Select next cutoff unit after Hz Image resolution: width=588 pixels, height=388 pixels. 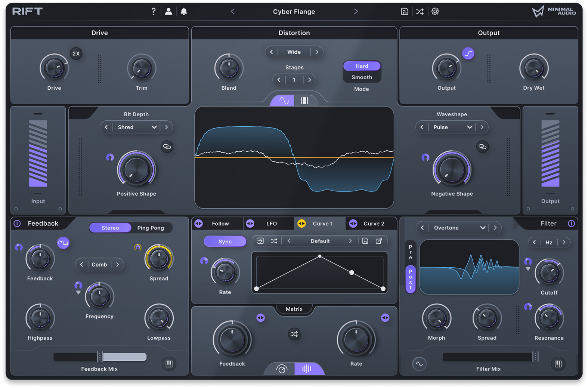click(x=564, y=242)
